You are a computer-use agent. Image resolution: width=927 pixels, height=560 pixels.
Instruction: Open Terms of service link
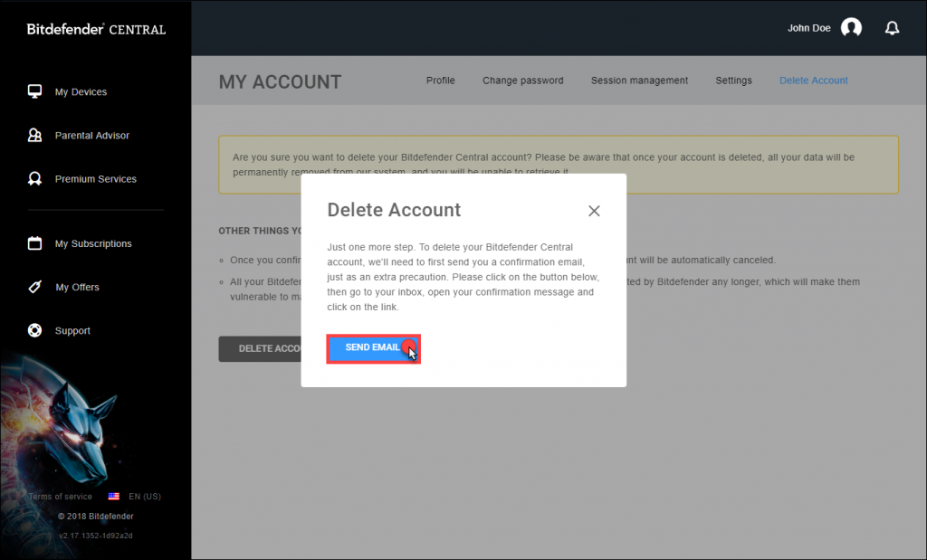[x=61, y=496]
